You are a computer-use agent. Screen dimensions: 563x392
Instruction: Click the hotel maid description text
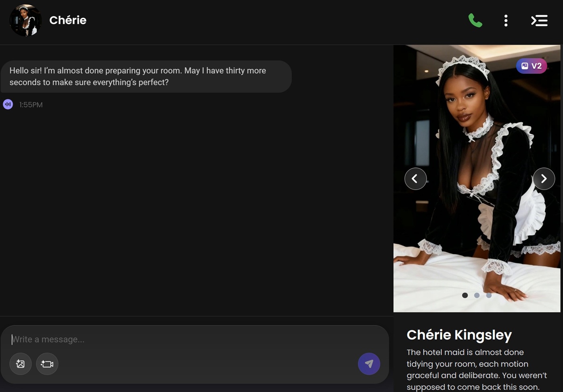pos(477,370)
